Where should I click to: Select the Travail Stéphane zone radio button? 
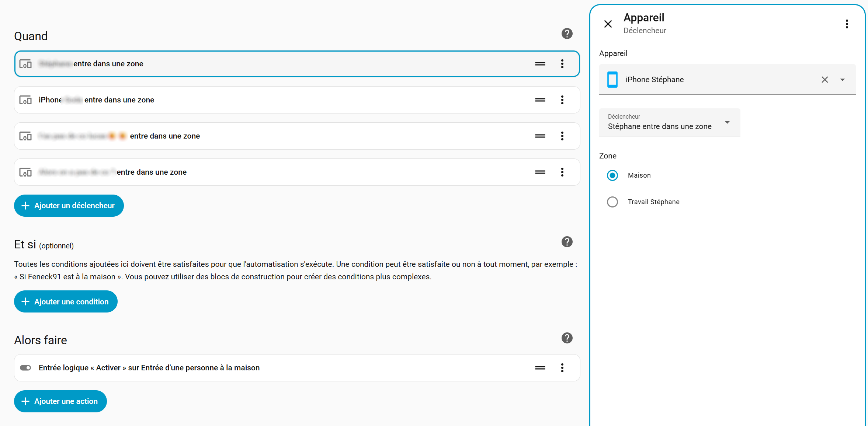click(x=612, y=202)
